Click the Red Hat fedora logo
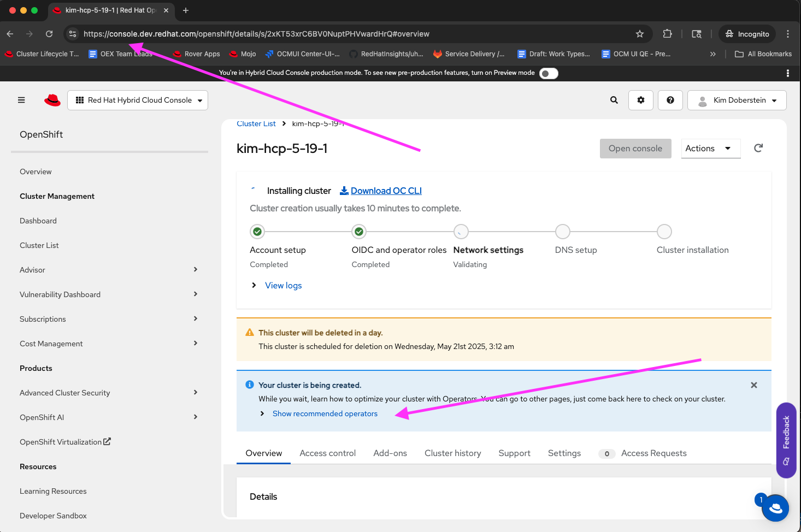 (x=52, y=100)
